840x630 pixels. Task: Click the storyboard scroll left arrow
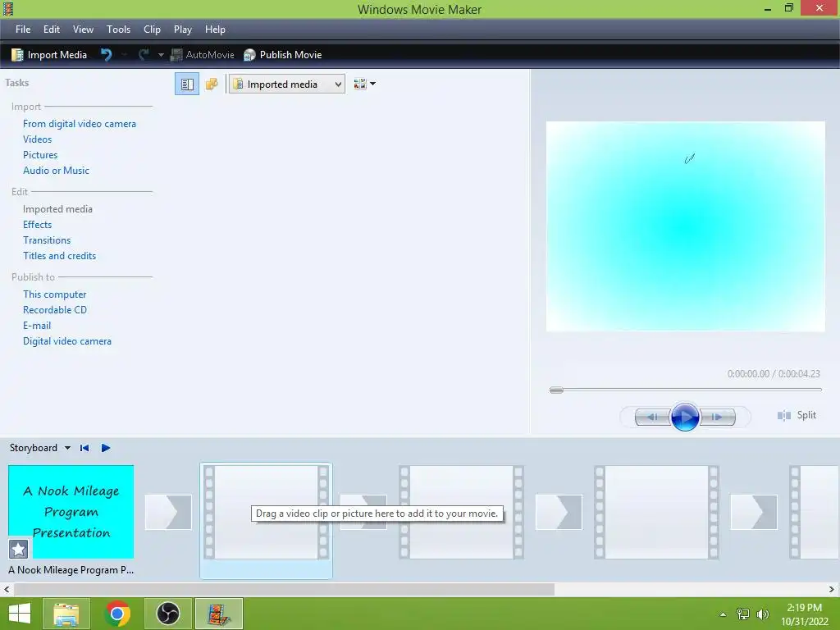(7, 589)
